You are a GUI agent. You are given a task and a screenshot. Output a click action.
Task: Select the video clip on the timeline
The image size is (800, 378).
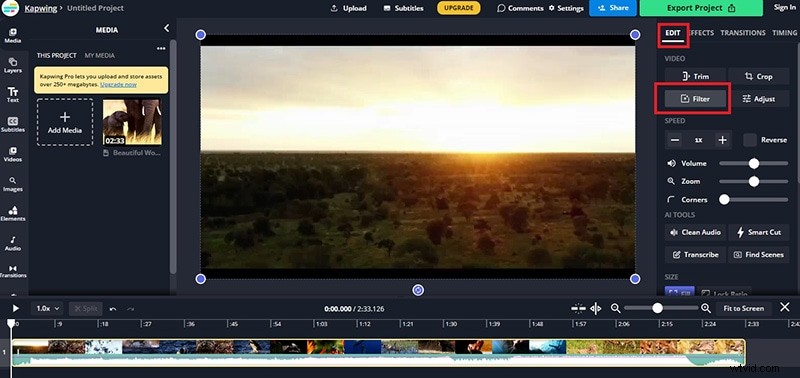(378, 352)
